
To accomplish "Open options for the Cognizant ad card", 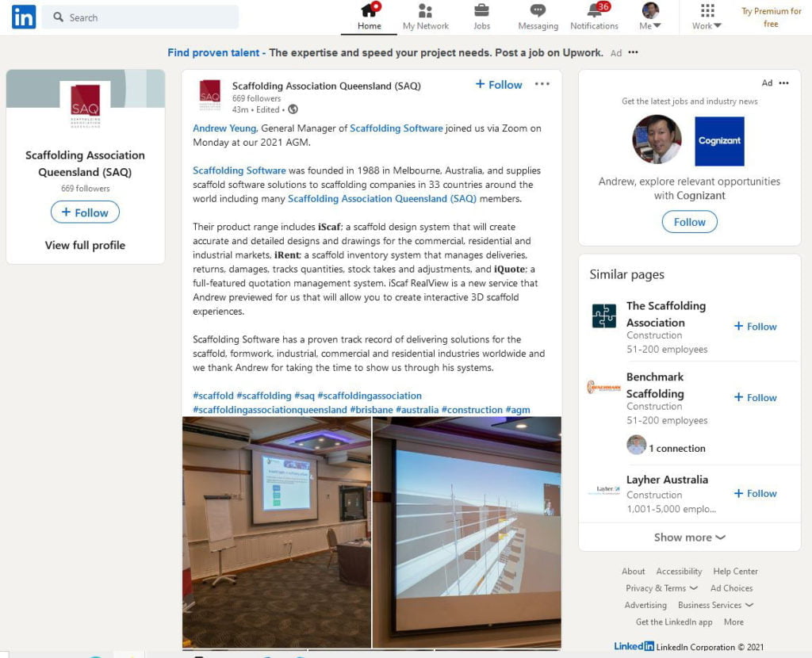I will [783, 82].
